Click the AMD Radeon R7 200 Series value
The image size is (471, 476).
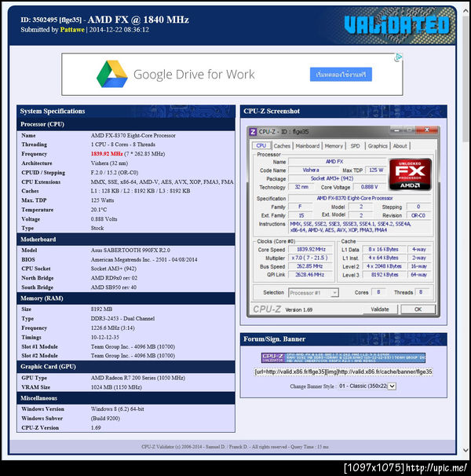pyautogui.click(x=138, y=378)
